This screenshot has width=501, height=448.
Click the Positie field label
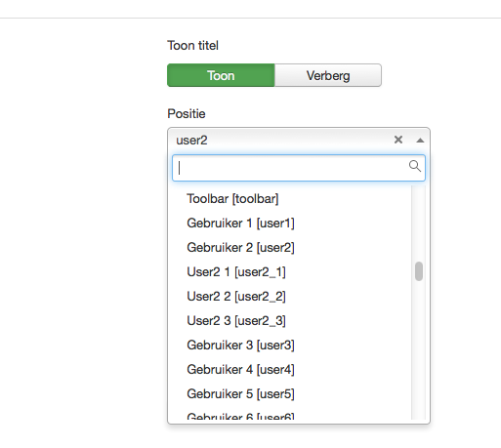[x=187, y=114]
